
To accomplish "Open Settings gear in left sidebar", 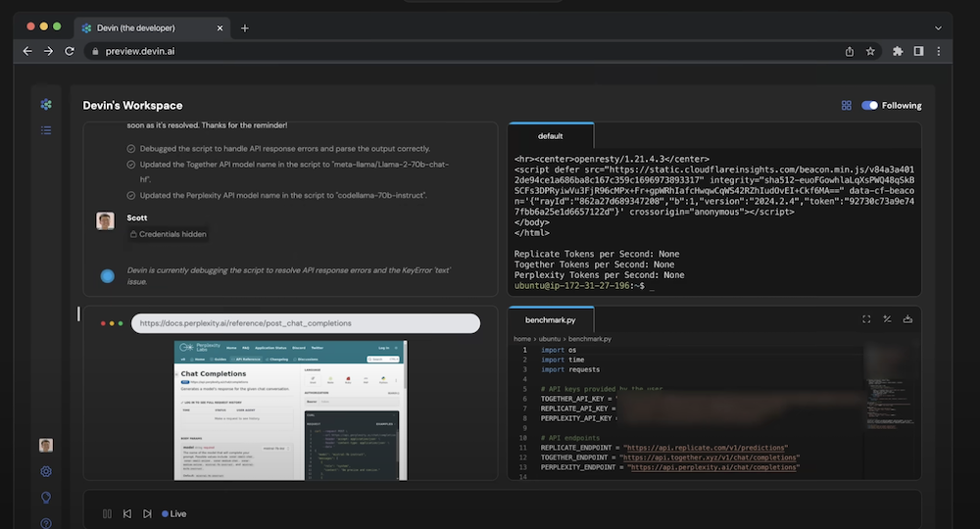I will tap(46, 471).
